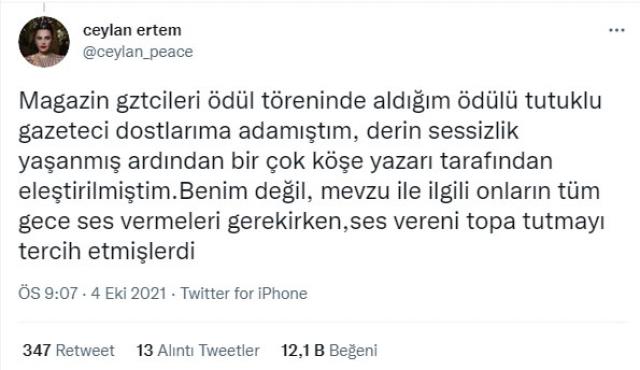Open ceylan ertem's profile avatar picture
The width and height of the screenshot is (640, 370).
point(44,42)
